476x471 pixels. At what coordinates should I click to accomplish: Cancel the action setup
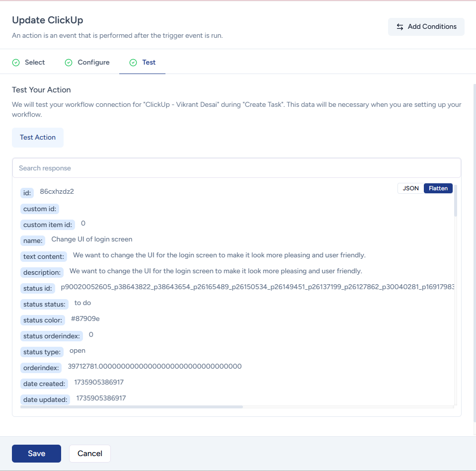pyautogui.click(x=90, y=453)
